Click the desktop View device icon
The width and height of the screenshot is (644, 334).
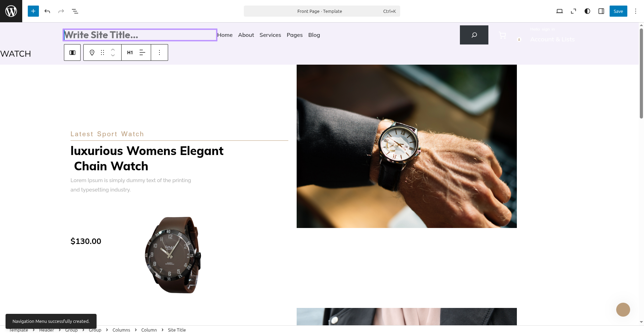tap(559, 11)
